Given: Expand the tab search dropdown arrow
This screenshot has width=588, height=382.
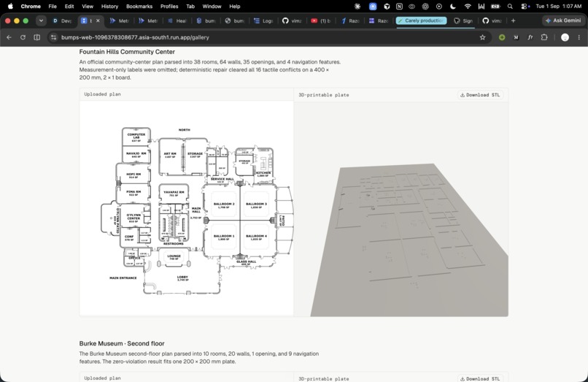Looking at the screenshot, I should point(41,20).
